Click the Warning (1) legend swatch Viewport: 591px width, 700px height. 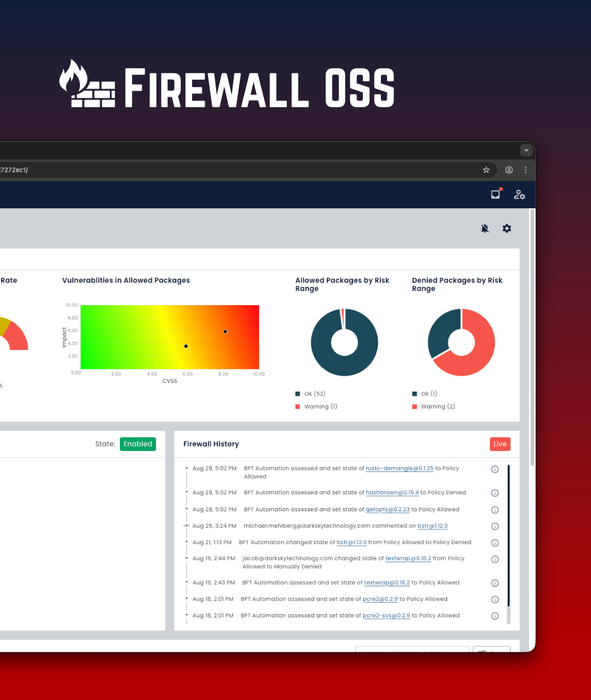coord(298,407)
